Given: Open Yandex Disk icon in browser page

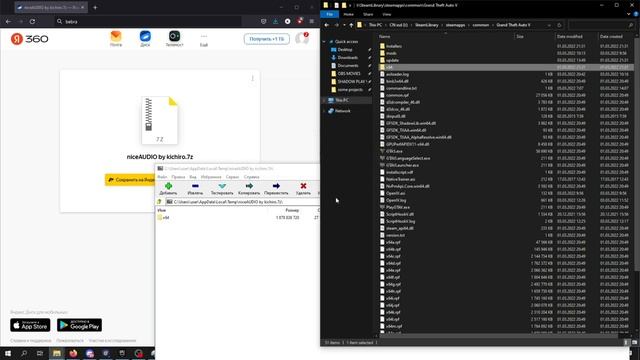Looking at the screenshot, I should [145, 36].
